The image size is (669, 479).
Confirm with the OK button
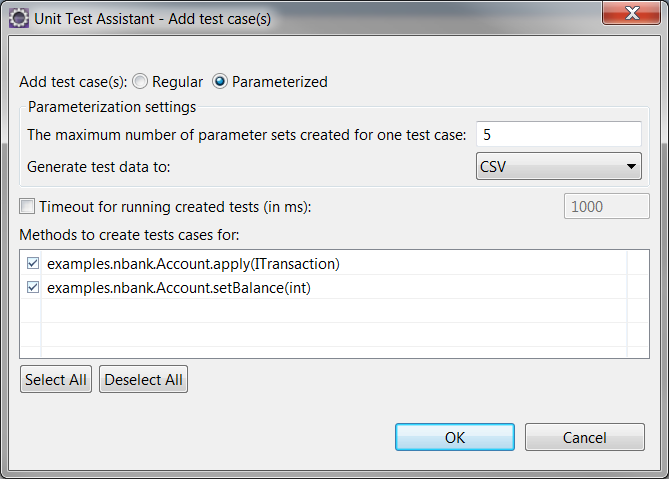pyautogui.click(x=455, y=437)
